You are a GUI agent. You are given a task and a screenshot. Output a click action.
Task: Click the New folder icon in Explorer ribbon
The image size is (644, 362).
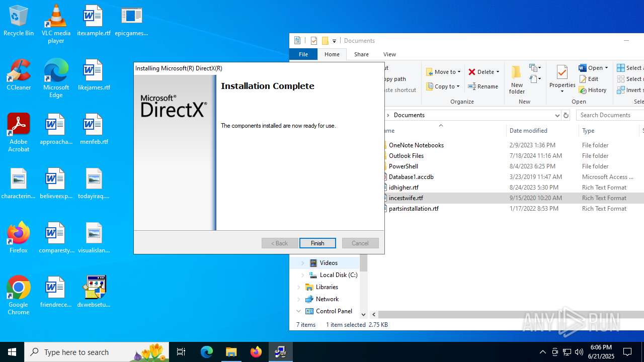[x=517, y=79]
